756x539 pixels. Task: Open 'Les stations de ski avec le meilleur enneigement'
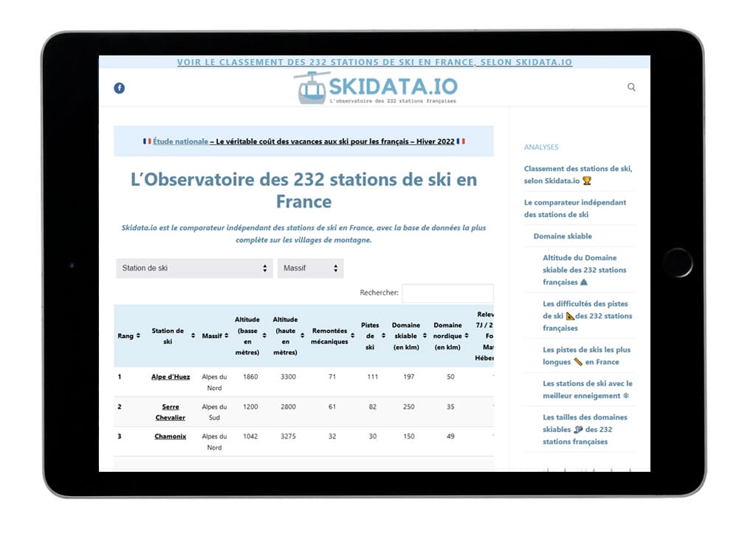tap(587, 390)
